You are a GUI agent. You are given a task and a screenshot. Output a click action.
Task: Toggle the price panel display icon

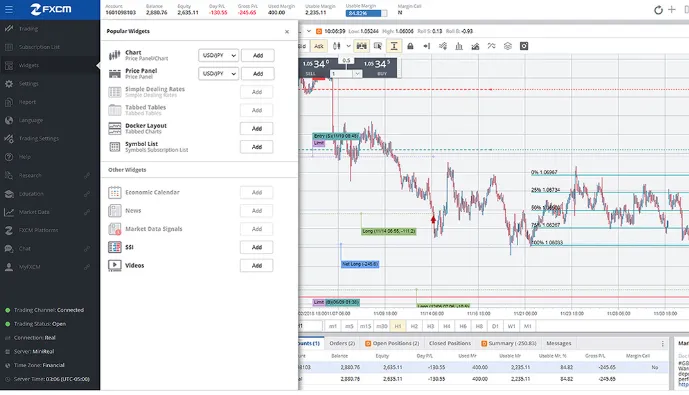pos(362,46)
